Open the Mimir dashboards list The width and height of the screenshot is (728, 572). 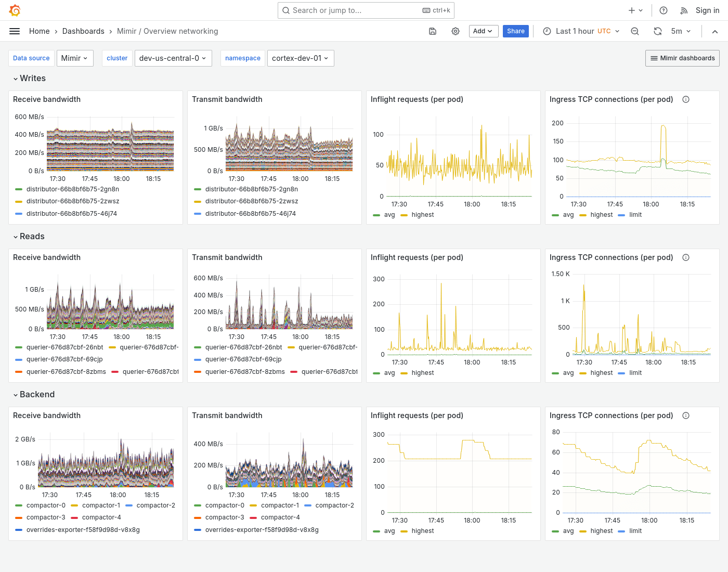682,58
